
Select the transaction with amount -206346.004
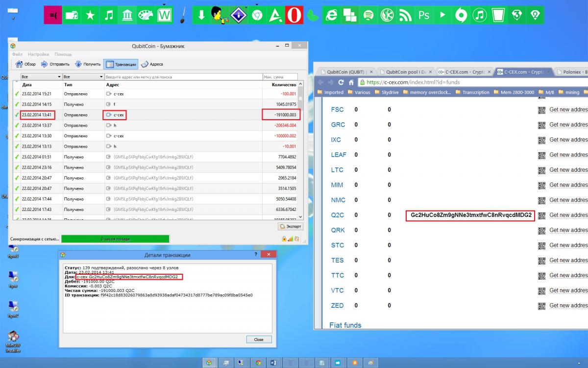point(155,125)
